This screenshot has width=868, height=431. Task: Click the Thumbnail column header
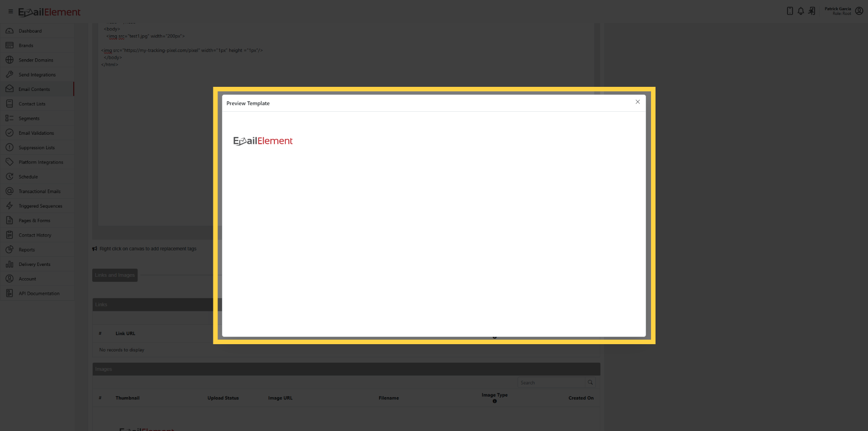pos(127,398)
